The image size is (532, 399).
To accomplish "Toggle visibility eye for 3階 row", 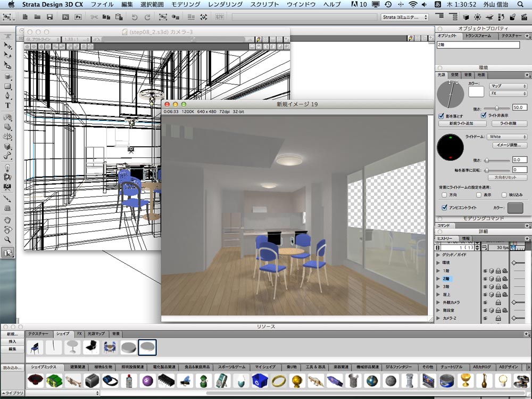I will [x=486, y=287].
